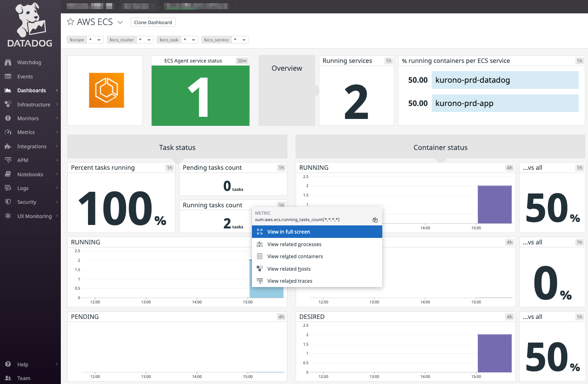This screenshot has width=588, height=384.
Task: Click the Team people icon
Action: (8, 378)
